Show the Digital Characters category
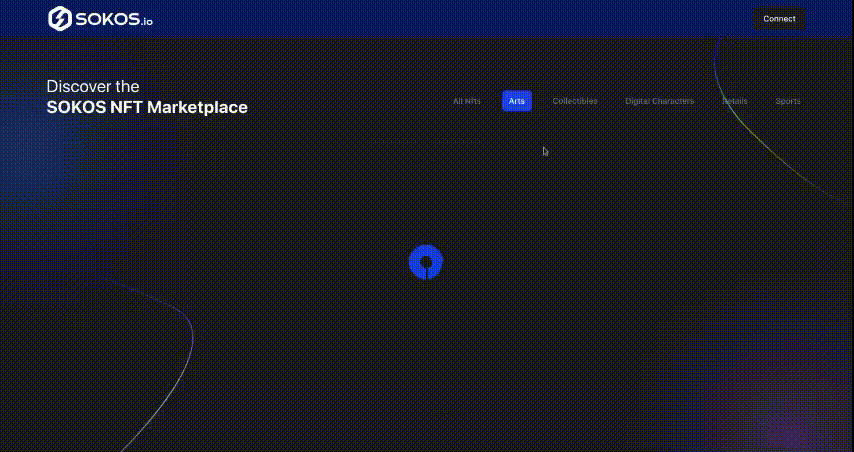The width and height of the screenshot is (854, 452). pos(659,101)
